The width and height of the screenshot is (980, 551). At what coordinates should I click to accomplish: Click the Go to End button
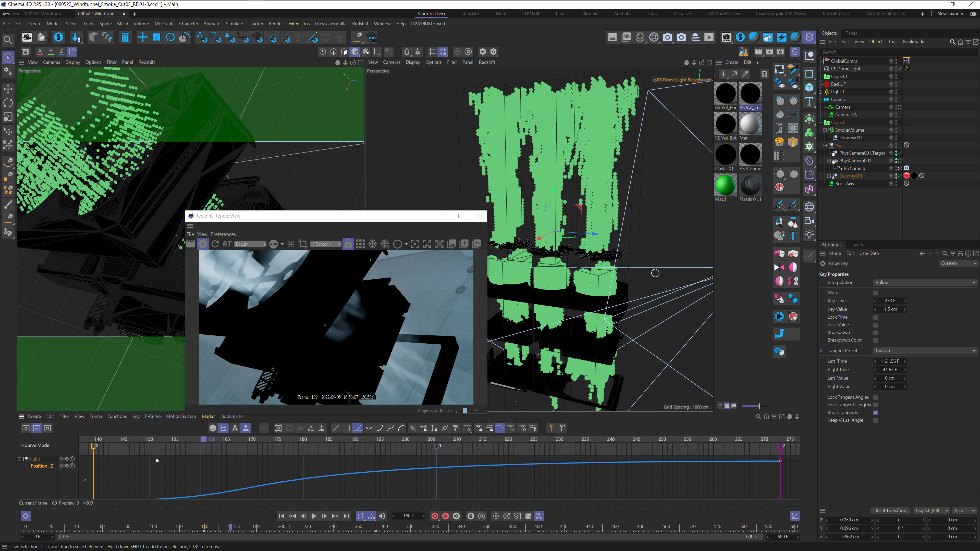coord(346,516)
